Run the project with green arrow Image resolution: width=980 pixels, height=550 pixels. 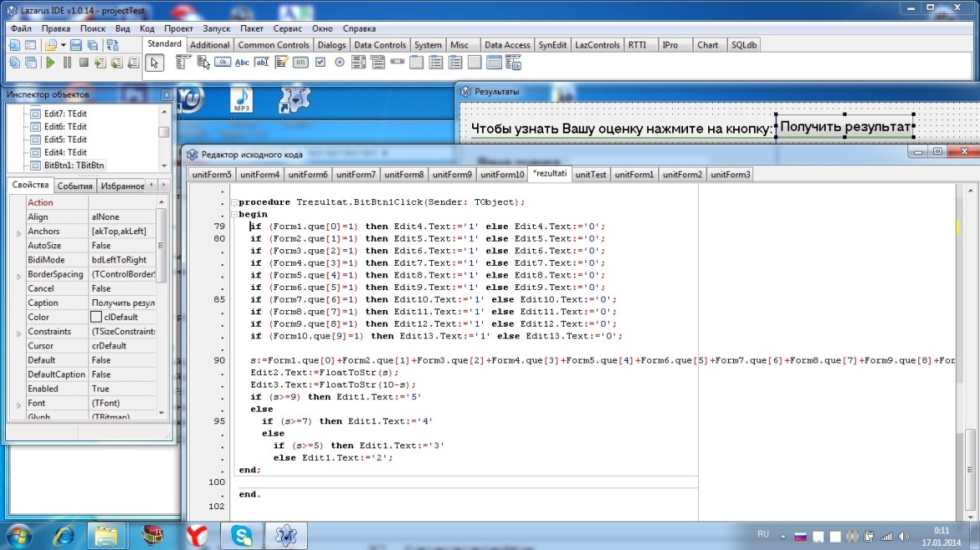[51, 62]
